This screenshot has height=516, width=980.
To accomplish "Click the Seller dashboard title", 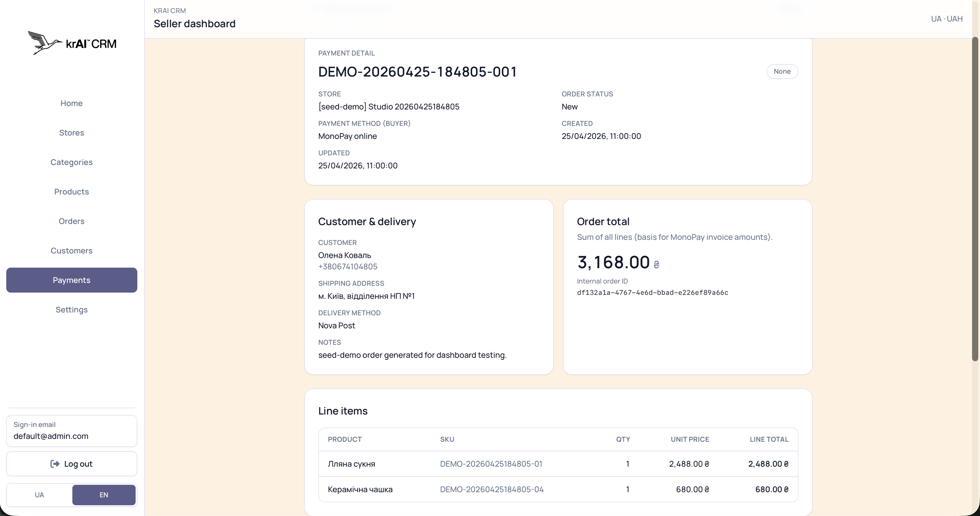I will click(194, 24).
